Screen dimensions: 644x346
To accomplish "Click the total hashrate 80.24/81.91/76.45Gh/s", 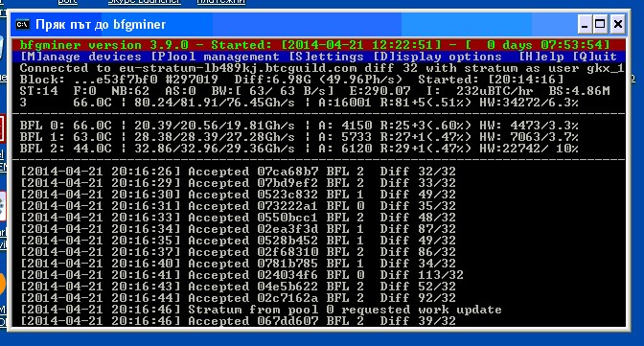I will tap(215, 103).
